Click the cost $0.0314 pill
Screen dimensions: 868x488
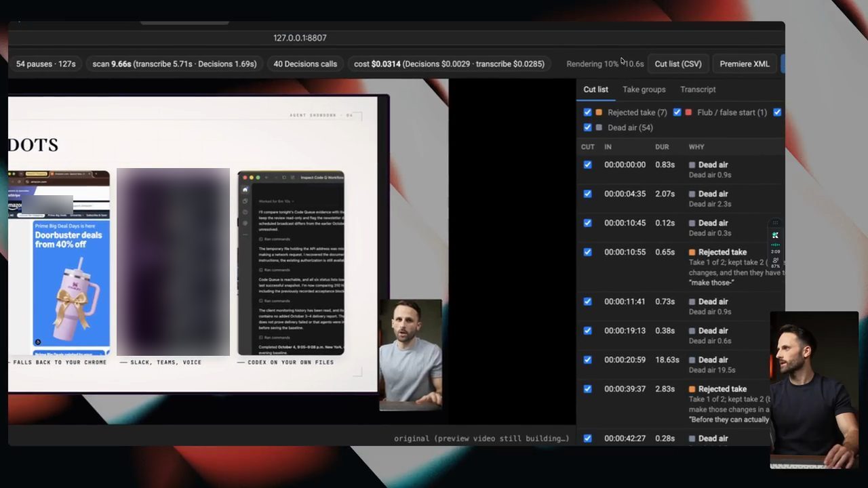449,64
